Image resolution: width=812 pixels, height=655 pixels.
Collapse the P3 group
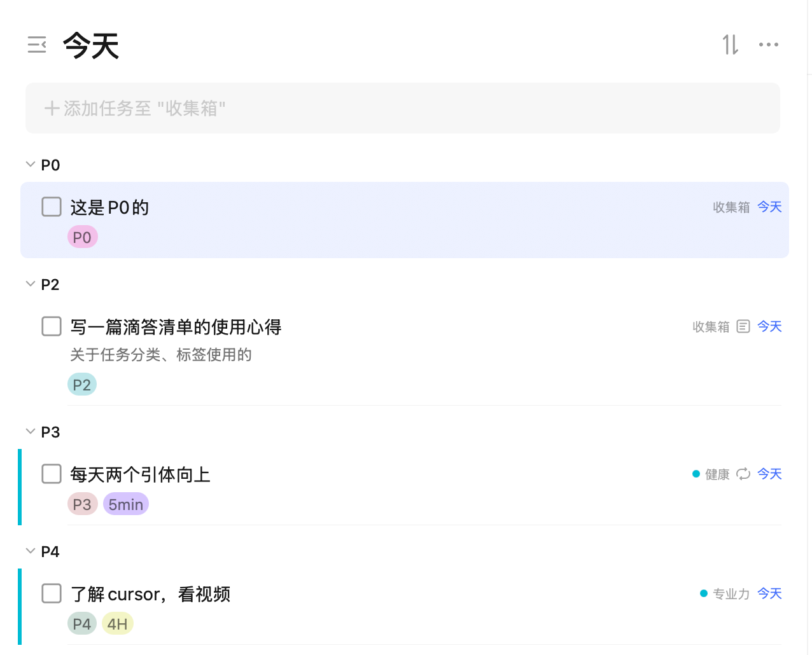point(30,431)
